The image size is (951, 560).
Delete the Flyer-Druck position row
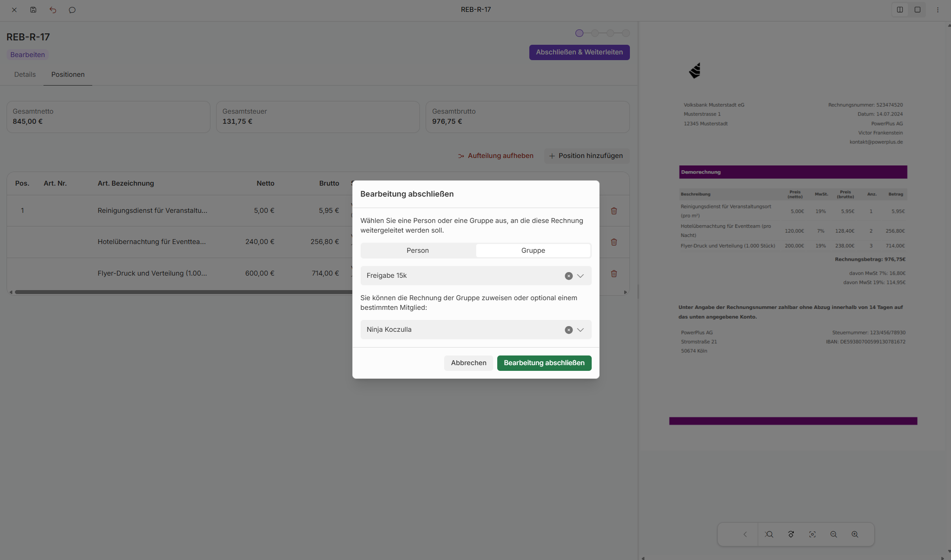click(614, 273)
